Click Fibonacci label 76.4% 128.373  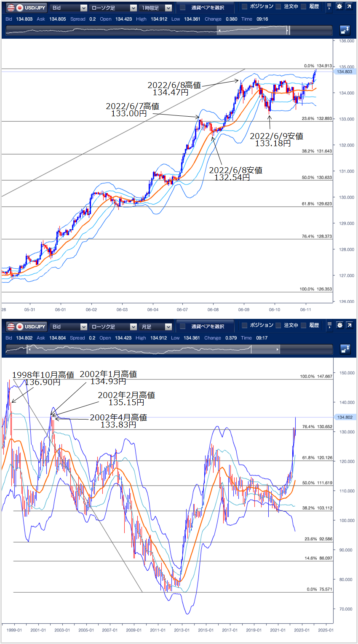(317, 236)
